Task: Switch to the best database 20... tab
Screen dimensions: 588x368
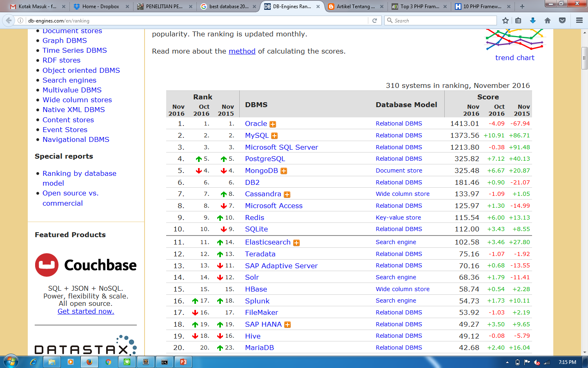Action: pyautogui.click(x=227, y=7)
